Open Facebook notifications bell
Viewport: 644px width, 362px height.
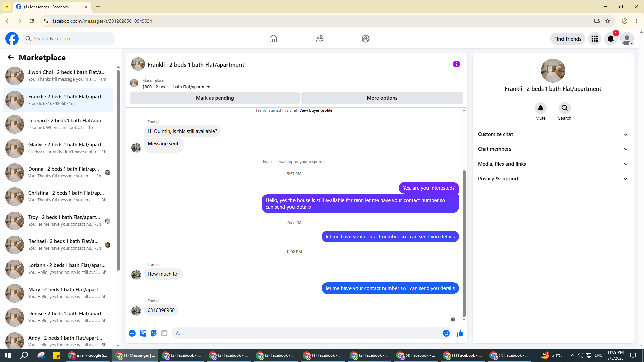click(x=610, y=39)
